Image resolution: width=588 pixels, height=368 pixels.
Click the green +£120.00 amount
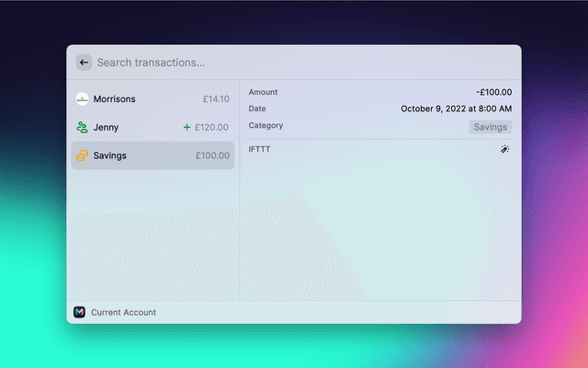click(x=207, y=127)
